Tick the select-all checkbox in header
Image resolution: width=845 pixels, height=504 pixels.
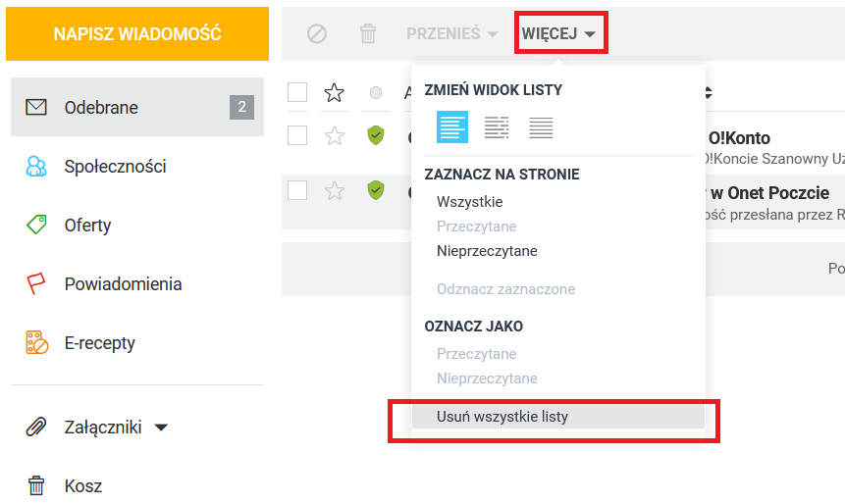(297, 93)
